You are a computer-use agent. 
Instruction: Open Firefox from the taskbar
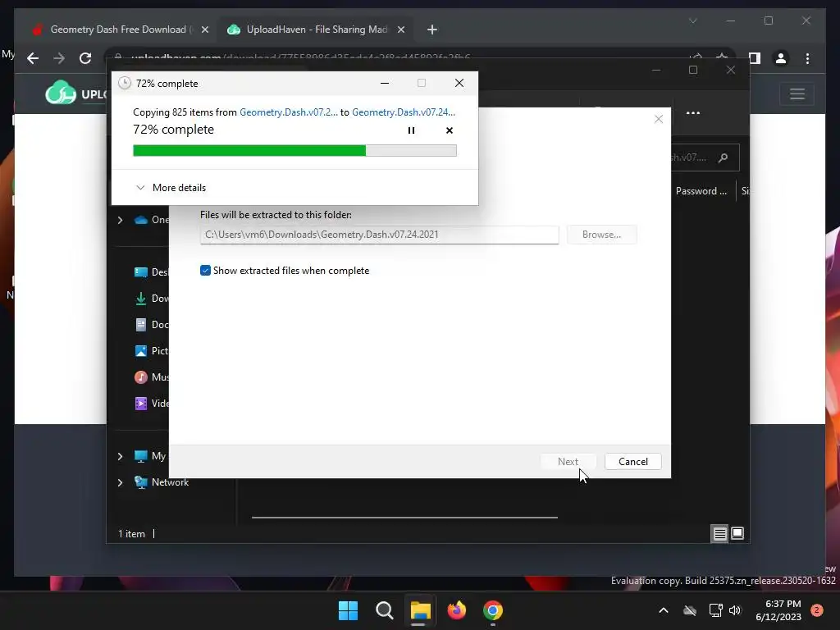456,610
